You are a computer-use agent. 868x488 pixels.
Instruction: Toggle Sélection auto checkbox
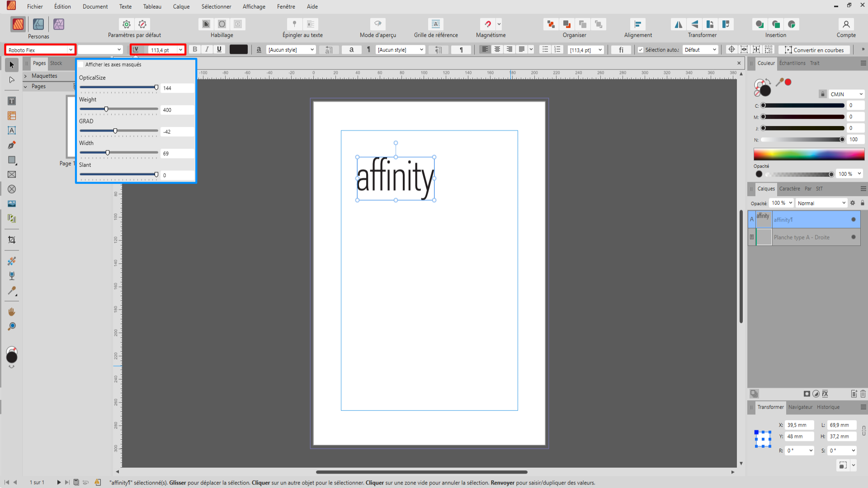(641, 50)
